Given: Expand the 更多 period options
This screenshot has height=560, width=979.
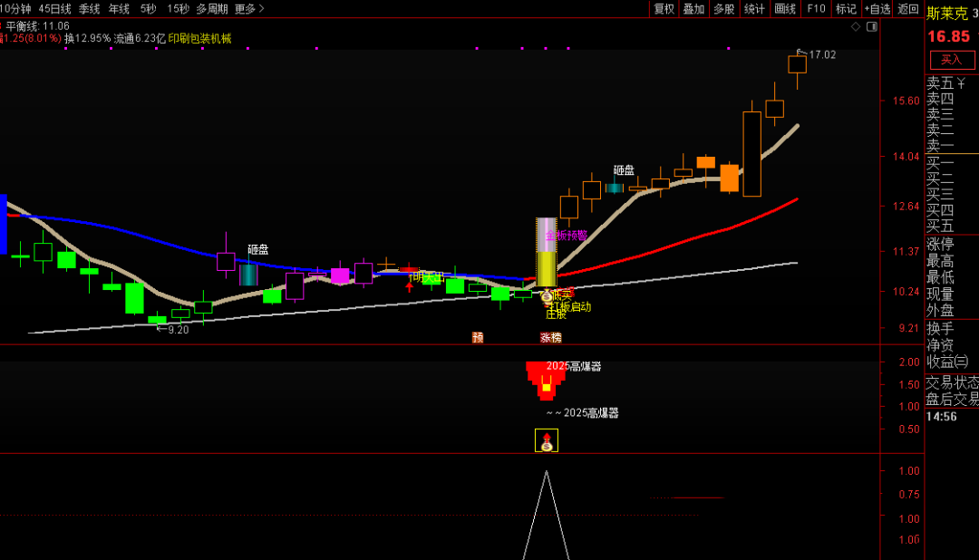Looking at the screenshot, I should pyautogui.click(x=249, y=9).
